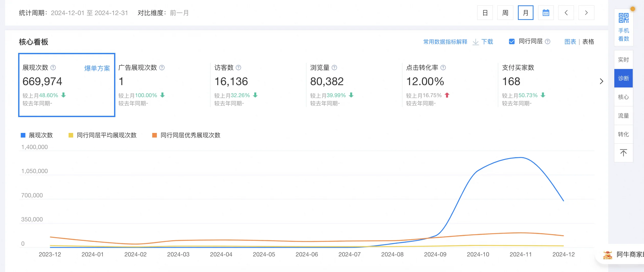Image resolution: width=644 pixels, height=272 pixels.
Task: Open 常用数据指标解释 link
Action: tap(445, 42)
